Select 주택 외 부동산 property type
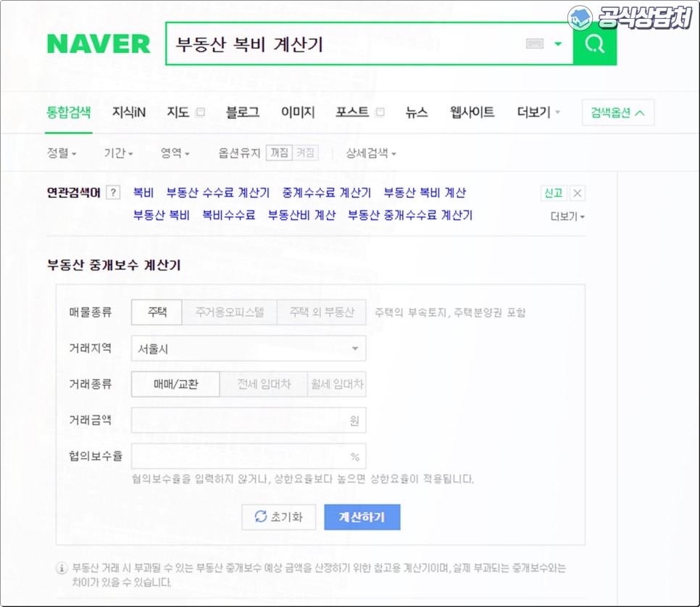Viewport: 700px width, 607px height. tap(322, 313)
